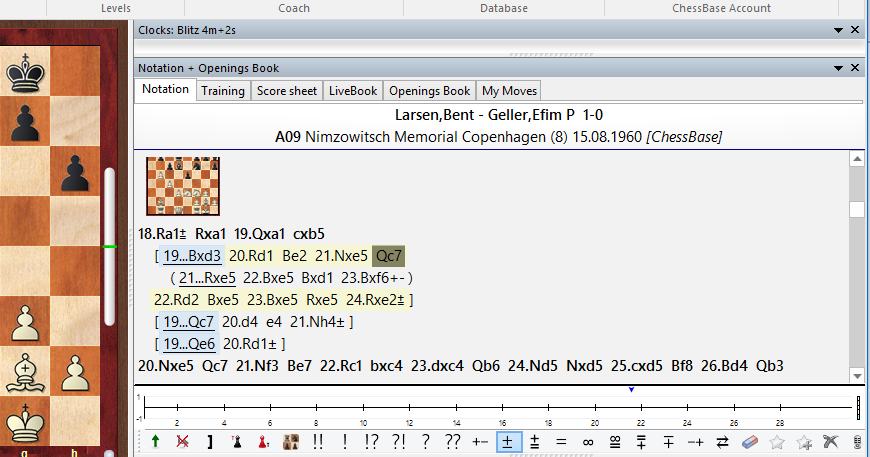Switch to the LiveBook tab

(x=353, y=90)
